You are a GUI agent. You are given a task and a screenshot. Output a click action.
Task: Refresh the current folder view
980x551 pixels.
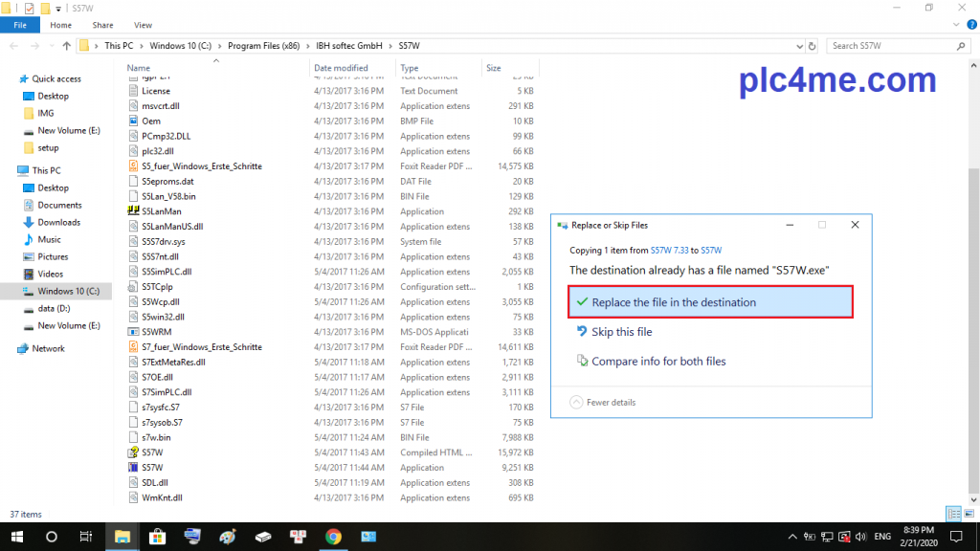click(x=812, y=46)
